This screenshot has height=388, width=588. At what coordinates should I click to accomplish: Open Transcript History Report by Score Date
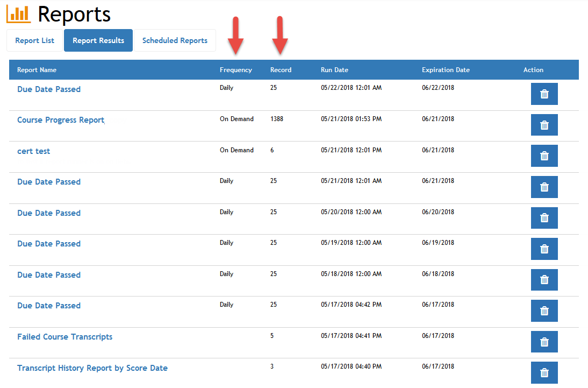[92, 368]
